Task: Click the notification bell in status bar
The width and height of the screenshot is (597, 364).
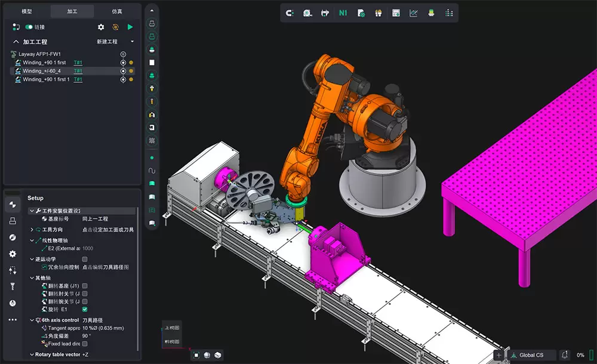Action: pyautogui.click(x=565, y=355)
